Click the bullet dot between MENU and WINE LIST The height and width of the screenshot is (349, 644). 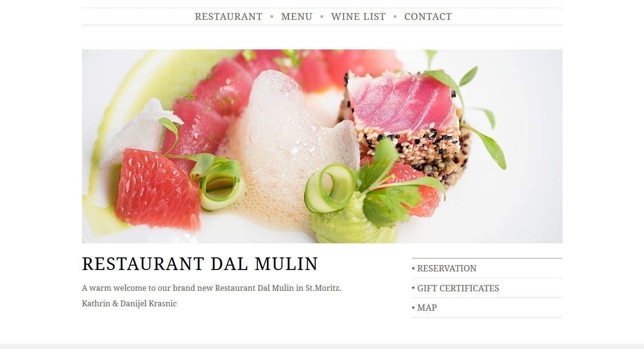pos(322,16)
